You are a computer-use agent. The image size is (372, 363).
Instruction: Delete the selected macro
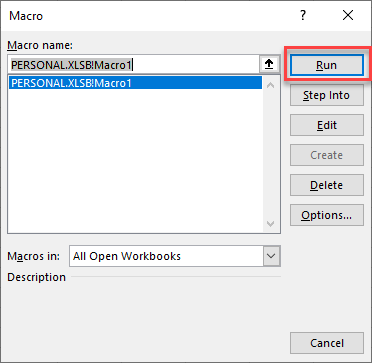coord(327,185)
